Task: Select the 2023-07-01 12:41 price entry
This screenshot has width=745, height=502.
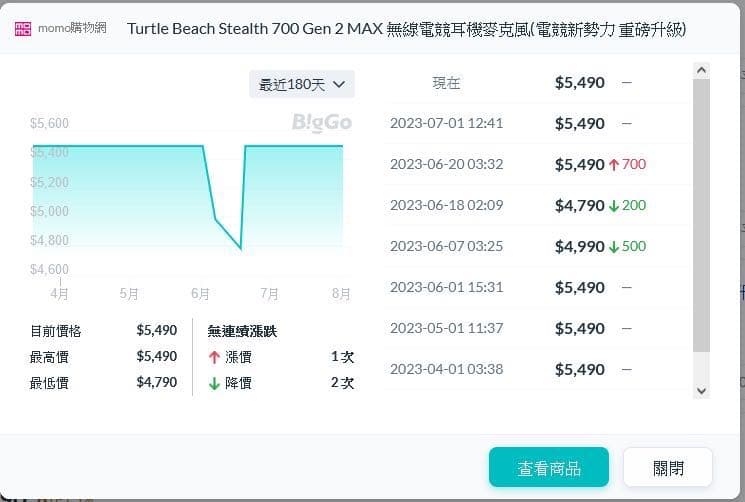Action: point(537,123)
